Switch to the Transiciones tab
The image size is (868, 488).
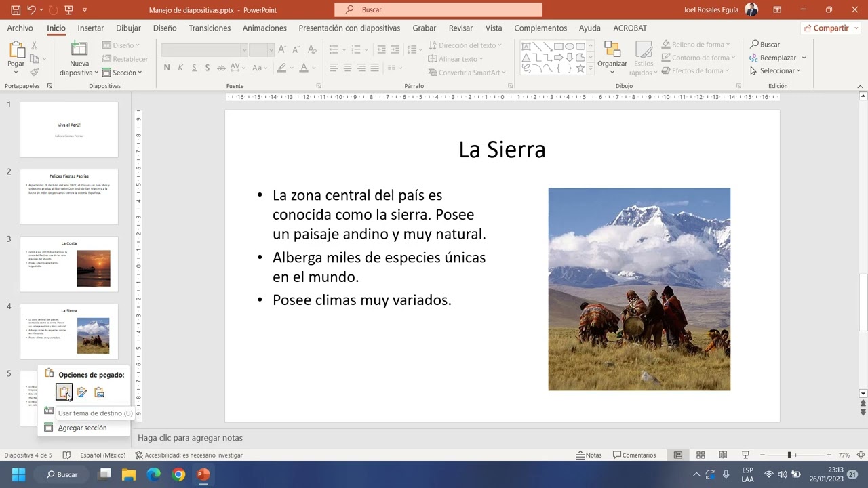click(210, 28)
